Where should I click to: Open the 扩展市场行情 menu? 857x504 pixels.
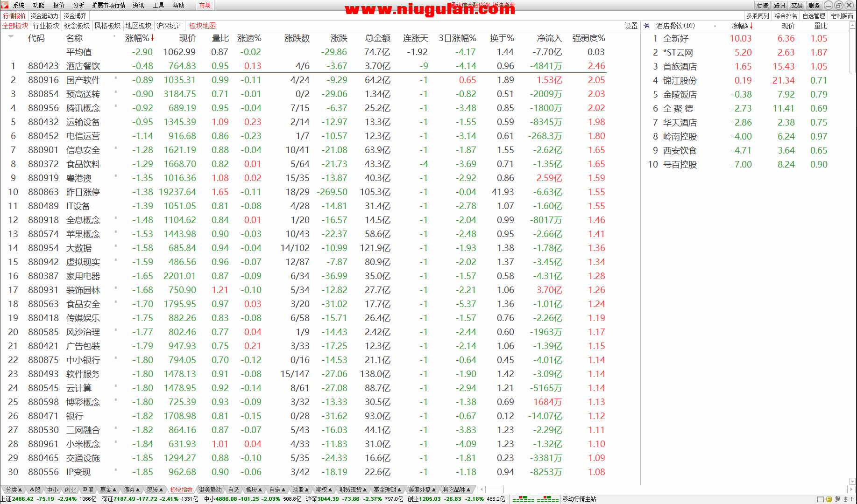[x=109, y=5]
